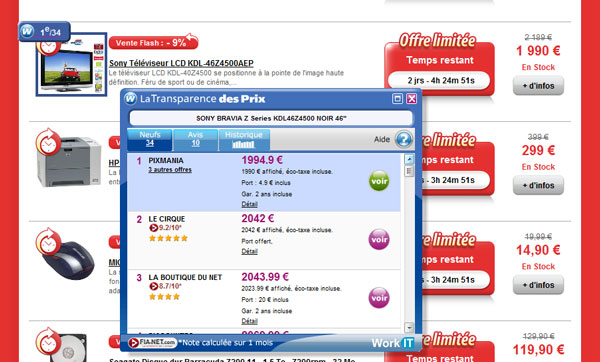The image size is (600, 362).
Task: Click the purple voir button for LE CIRQUE
Action: (379, 240)
